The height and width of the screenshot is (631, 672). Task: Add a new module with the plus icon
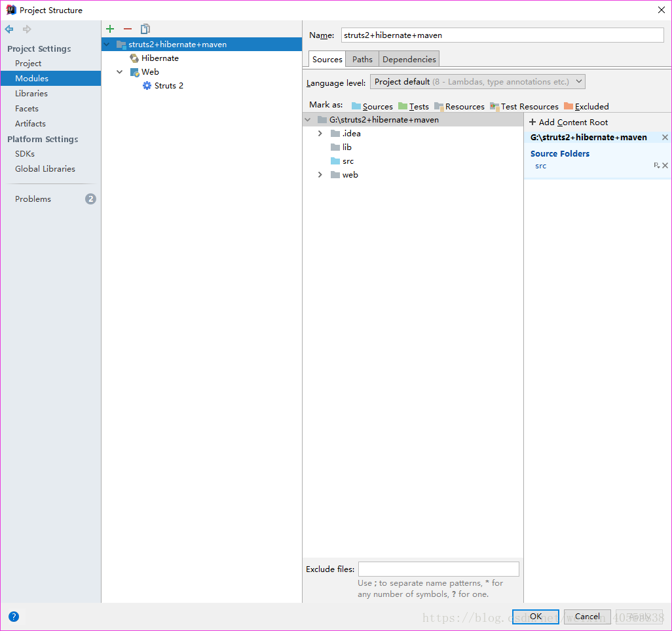(x=110, y=29)
